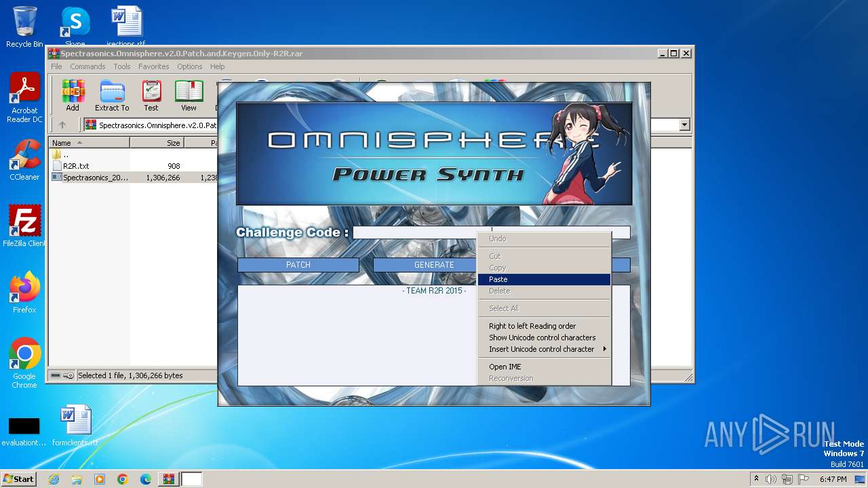Open the Commands menu

[87, 66]
